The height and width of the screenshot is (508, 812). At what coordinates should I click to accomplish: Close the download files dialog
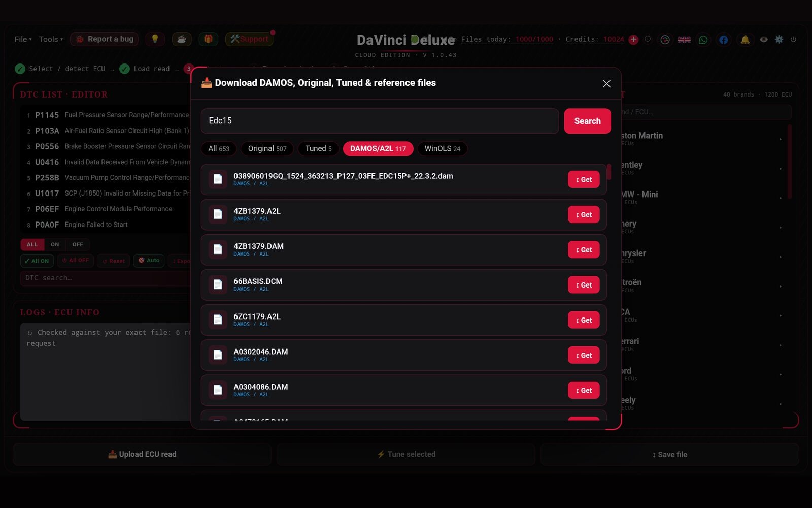606,84
